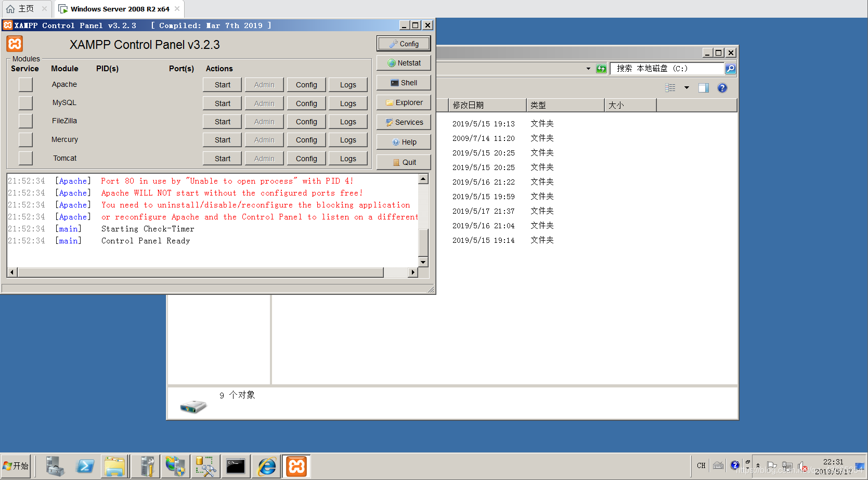
Task: Click the log scroll-up arrow in XAMPP
Action: coord(423,179)
